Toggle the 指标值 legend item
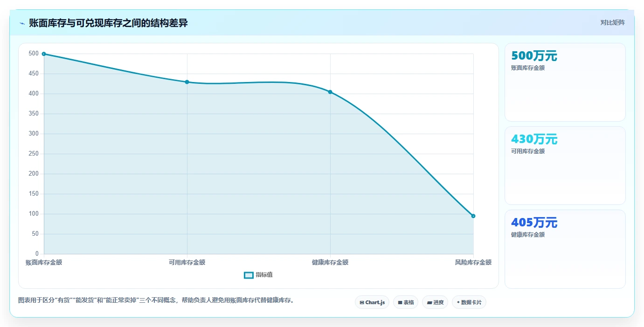Viewport: 644px width, 327px height. (x=258, y=275)
